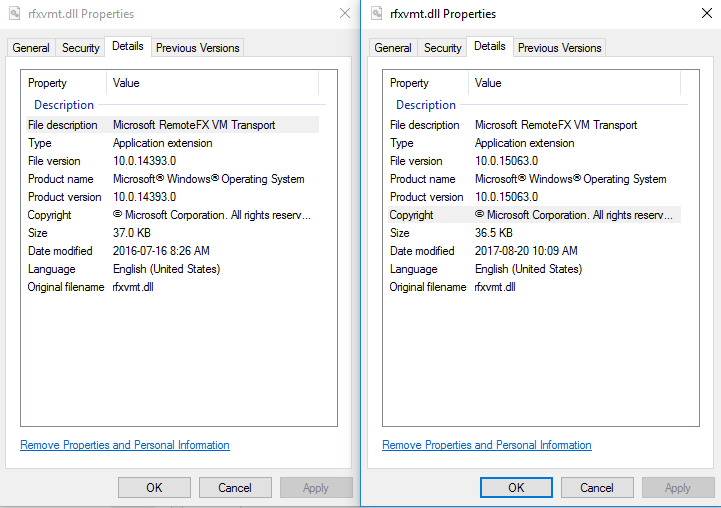Select file version 10.0.15063.0 value
Screen dimensions: 721x508
coord(506,161)
